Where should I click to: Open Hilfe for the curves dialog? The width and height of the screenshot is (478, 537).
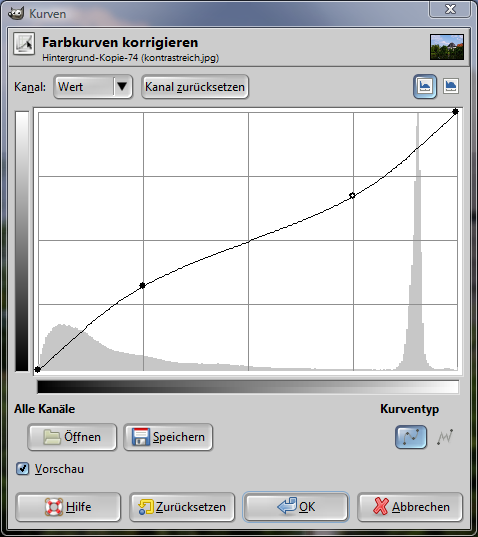[x=68, y=507]
